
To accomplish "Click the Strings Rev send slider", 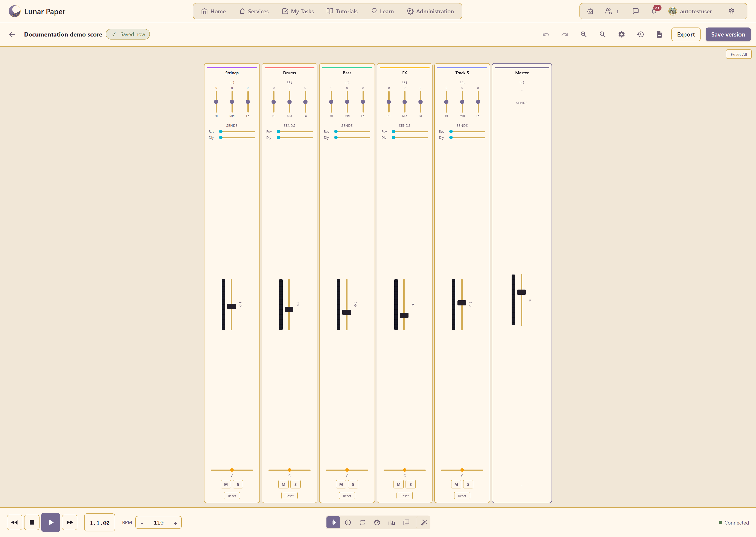I will [237, 132].
